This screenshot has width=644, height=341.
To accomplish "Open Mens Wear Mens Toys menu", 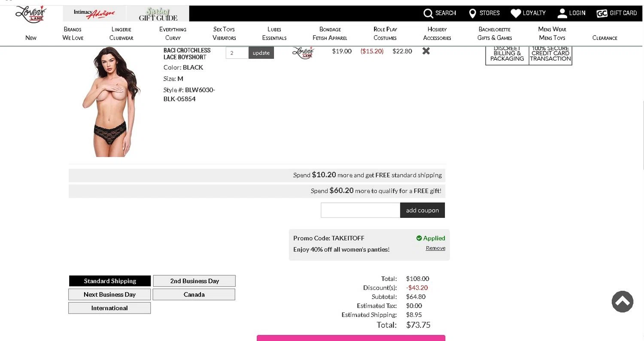I will (552, 33).
